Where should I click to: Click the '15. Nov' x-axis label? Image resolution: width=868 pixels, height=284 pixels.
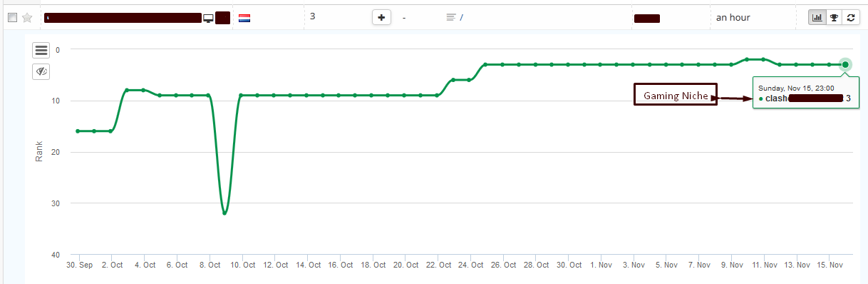830,265
